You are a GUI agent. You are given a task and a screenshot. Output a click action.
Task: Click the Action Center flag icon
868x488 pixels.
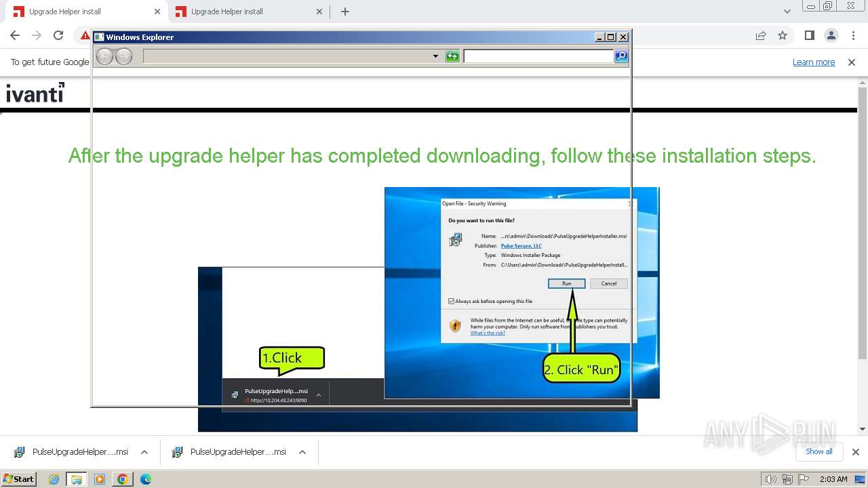[x=803, y=479]
